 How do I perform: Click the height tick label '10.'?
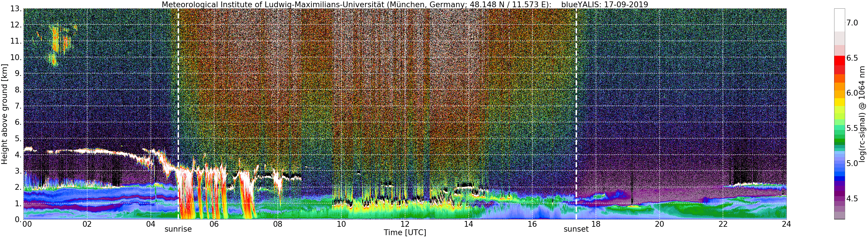click(x=16, y=57)
